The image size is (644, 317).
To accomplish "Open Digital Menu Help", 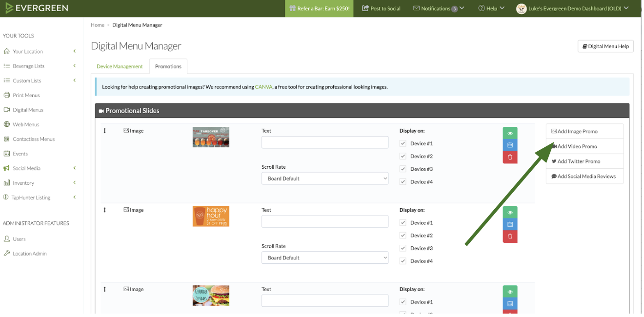I will pos(605,46).
